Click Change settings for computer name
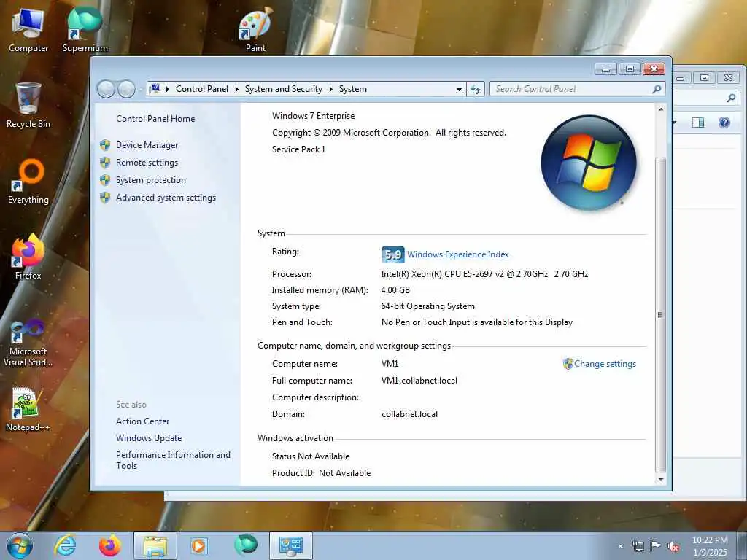The height and width of the screenshot is (560, 747). [x=605, y=364]
